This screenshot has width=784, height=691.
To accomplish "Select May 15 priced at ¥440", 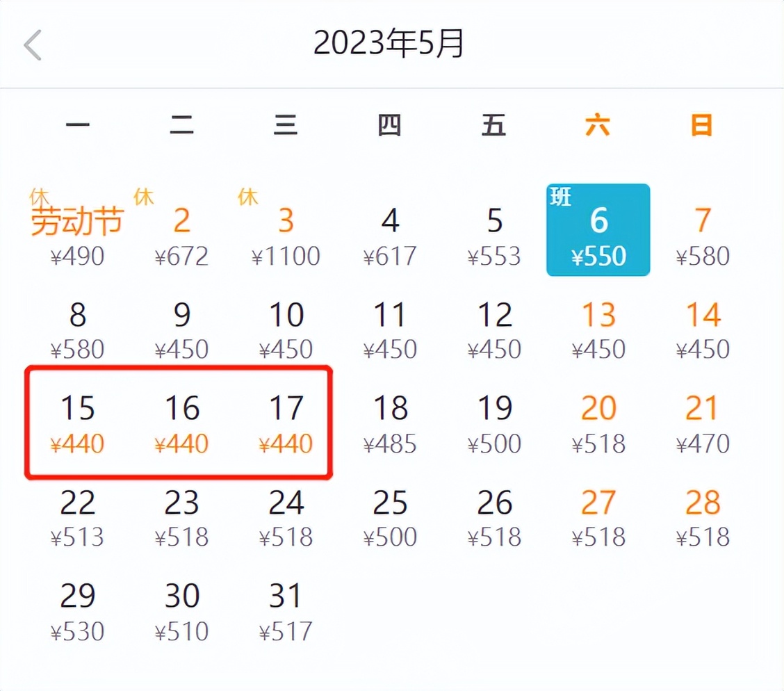I will [78, 424].
